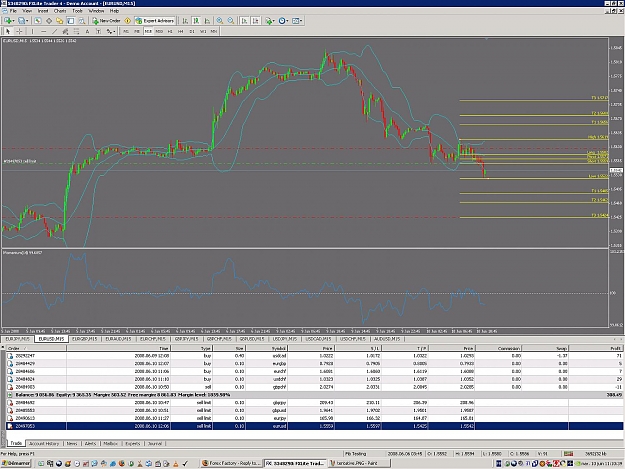Open Forex Factory taskbar window
625x469 pixels.
(x=231, y=463)
